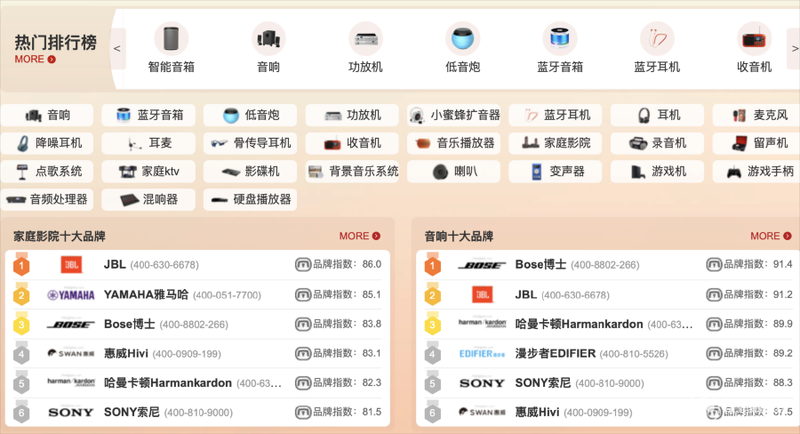Open MORE for 家庭影院十大品牌
Image resolution: width=800 pixels, height=434 pixels.
(360, 236)
